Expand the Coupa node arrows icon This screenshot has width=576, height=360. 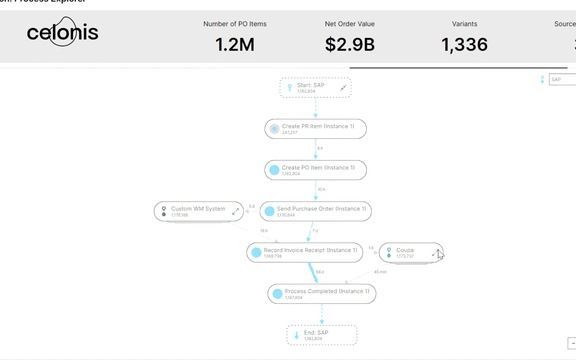pos(437,253)
